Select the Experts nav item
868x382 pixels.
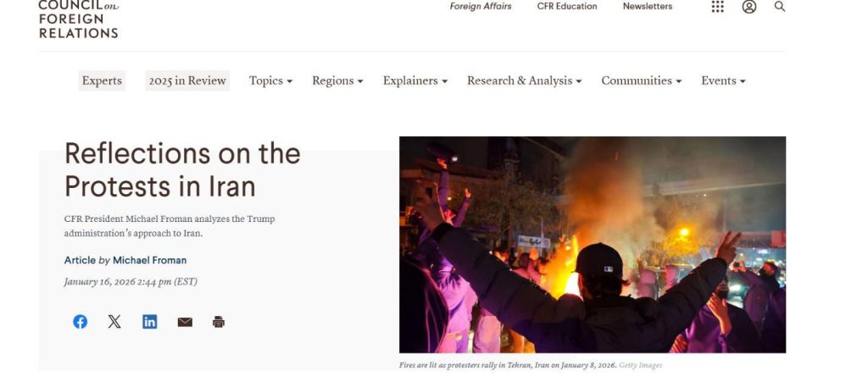click(x=102, y=80)
